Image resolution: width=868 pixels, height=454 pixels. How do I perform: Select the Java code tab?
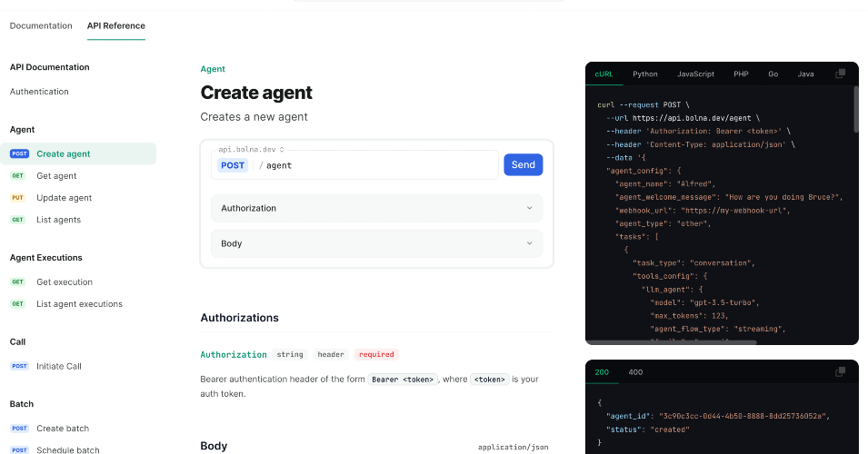[x=805, y=74]
